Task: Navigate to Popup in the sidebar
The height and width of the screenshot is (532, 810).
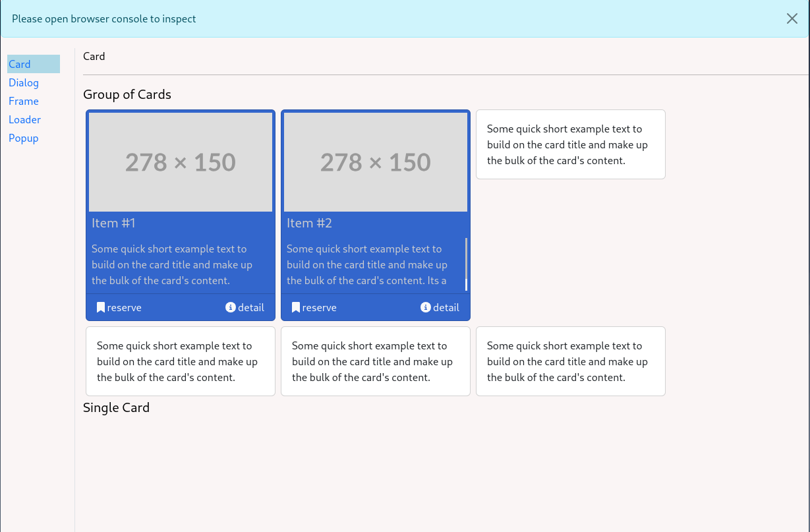Action: [x=24, y=138]
